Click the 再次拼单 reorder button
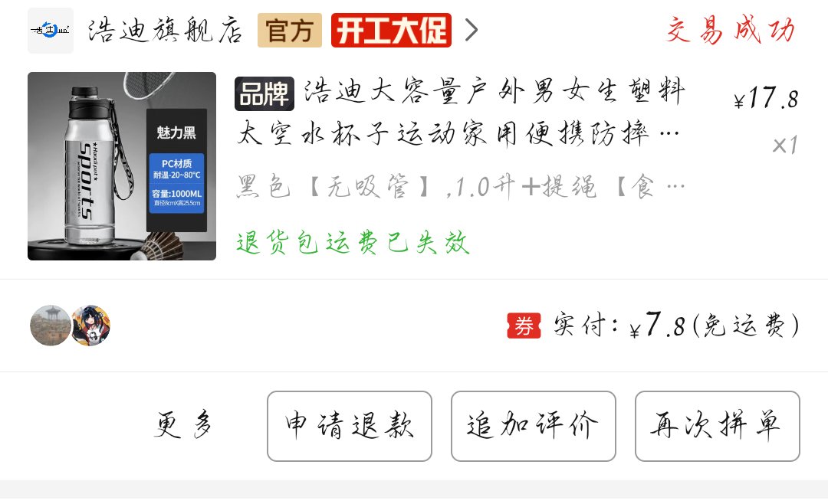 coord(717,426)
